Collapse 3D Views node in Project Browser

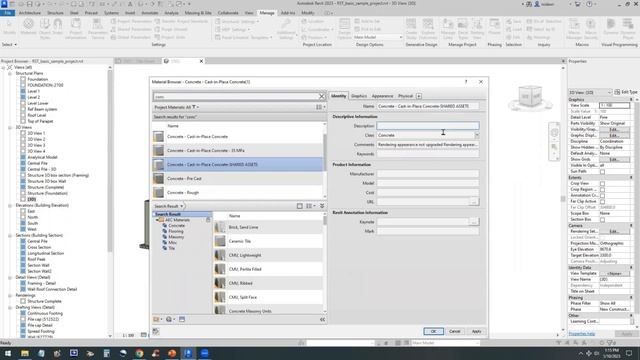point(10,127)
